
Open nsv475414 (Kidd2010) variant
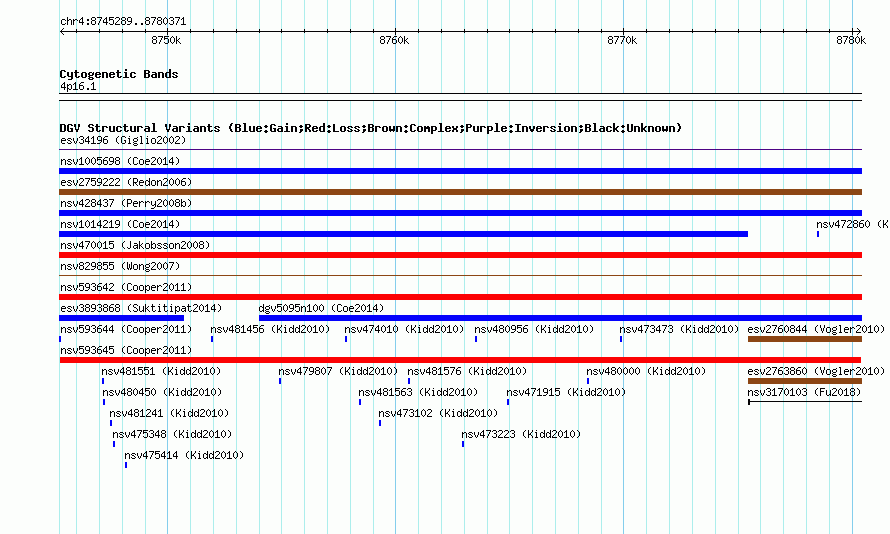[184, 455]
